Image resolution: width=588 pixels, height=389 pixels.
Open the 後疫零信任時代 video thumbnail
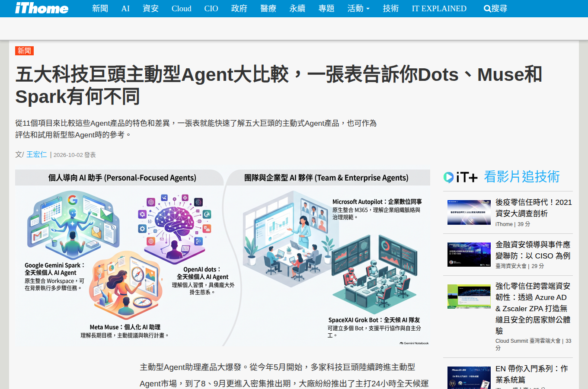click(x=469, y=212)
